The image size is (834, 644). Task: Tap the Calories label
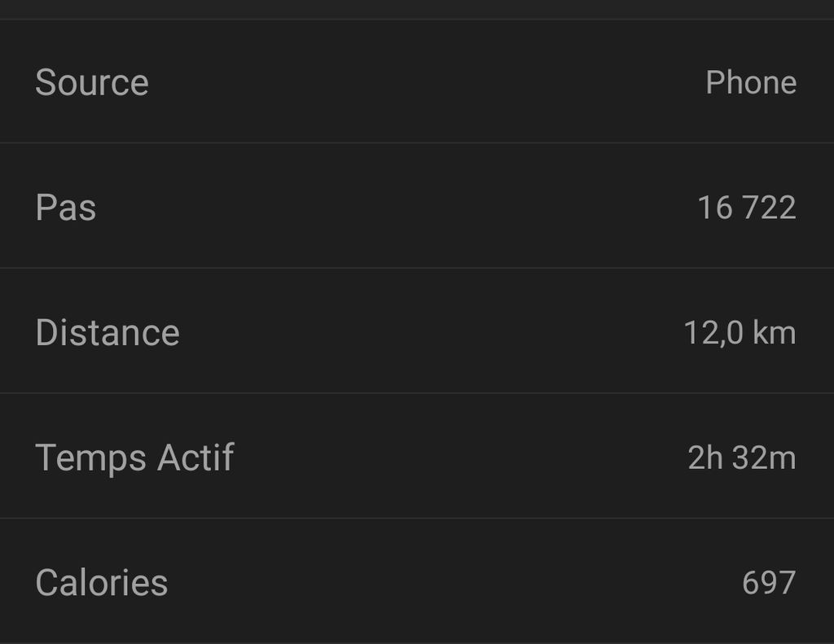coord(102,583)
